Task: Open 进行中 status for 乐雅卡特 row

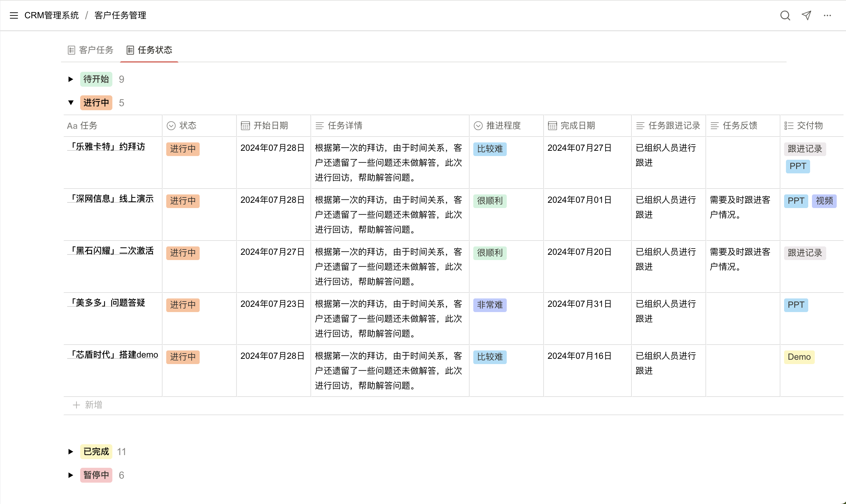Action: click(183, 149)
